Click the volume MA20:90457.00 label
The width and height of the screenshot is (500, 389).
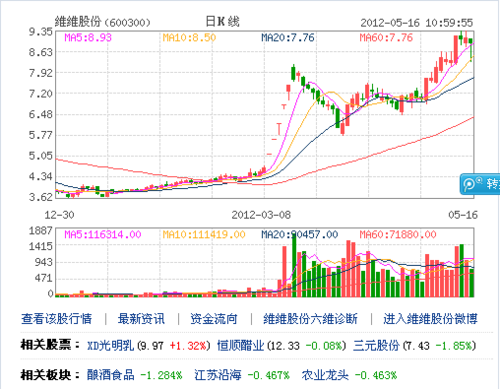coord(299,234)
